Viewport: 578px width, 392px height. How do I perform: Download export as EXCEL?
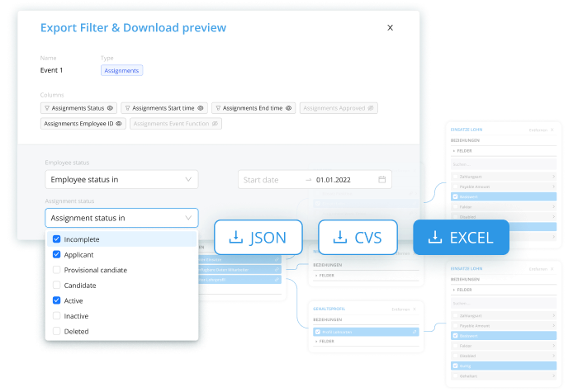click(x=461, y=238)
